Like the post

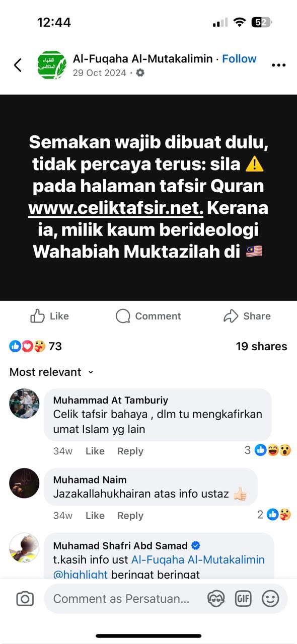[x=49, y=316]
